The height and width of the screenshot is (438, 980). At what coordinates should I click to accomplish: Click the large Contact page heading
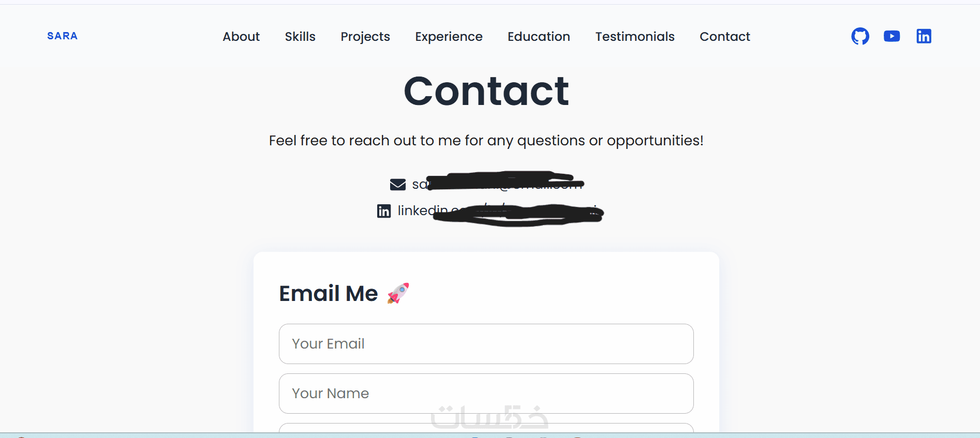coord(486,91)
